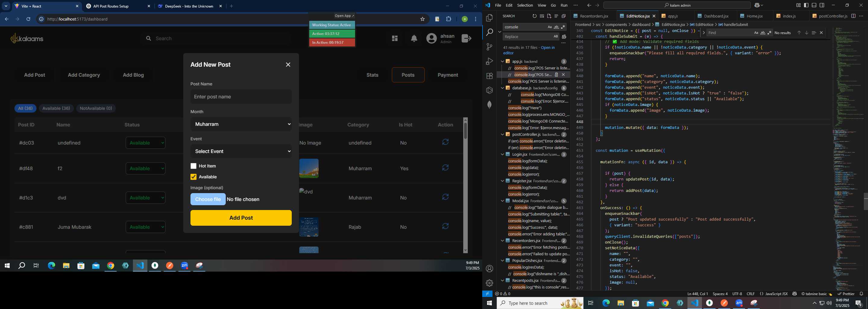Open Accounts icon in VS Code activity bar
Viewport: 868px width, 309px height.
tap(489, 269)
